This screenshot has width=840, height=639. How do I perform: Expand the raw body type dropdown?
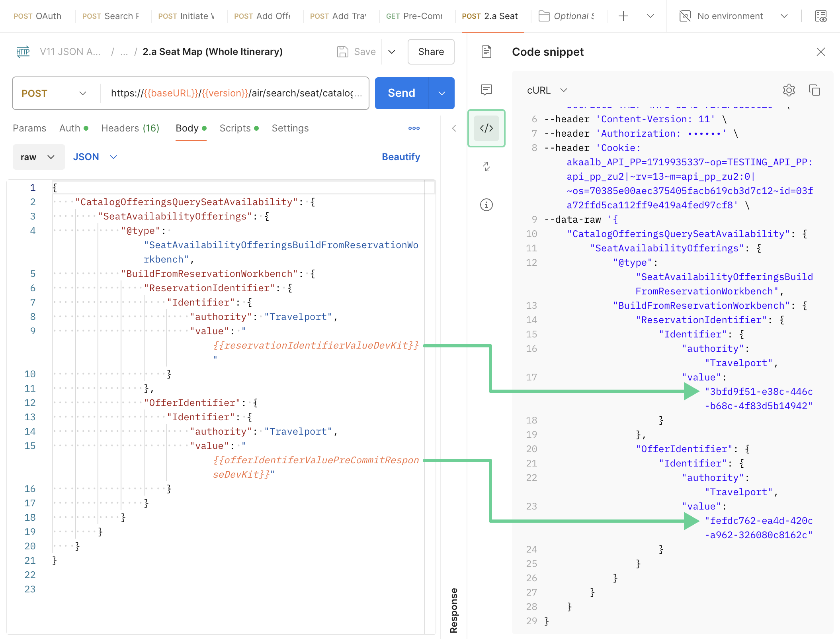click(x=39, y=157)
